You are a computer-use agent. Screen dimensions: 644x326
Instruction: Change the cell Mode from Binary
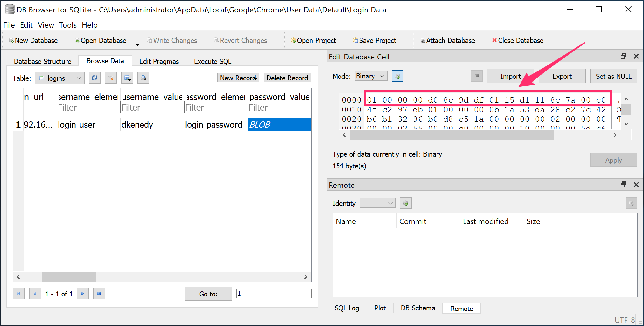pyautogui.click(x=370, y=76)
